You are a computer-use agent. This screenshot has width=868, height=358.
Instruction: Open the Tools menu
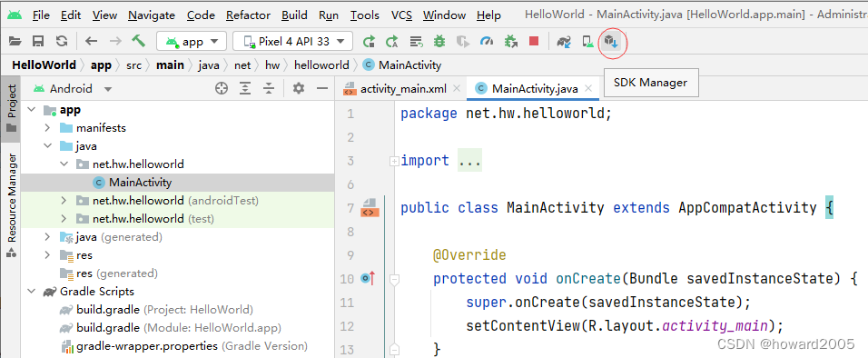(x=365, y=15)
